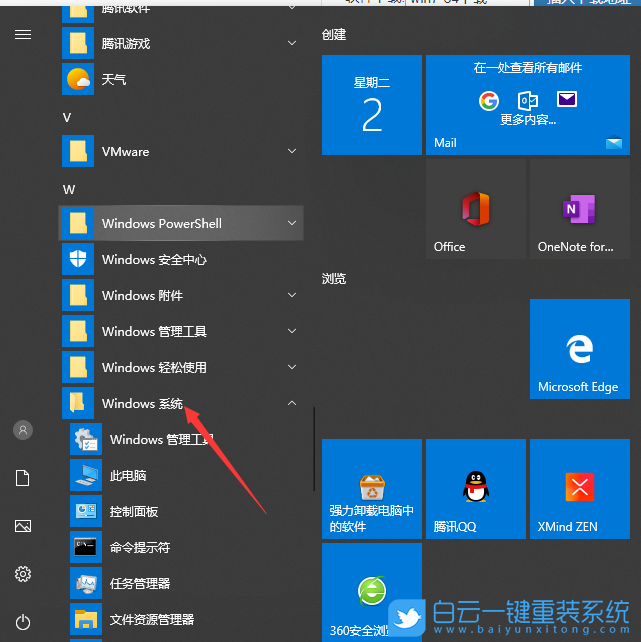Image resolution: width=641 pixels, height=642 pixels.
Task: Open the OneNote tile
Action: (580, 209)
